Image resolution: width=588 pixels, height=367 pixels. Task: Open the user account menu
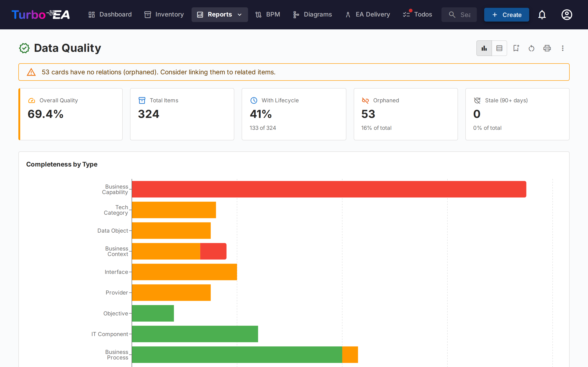coord(567,14)
